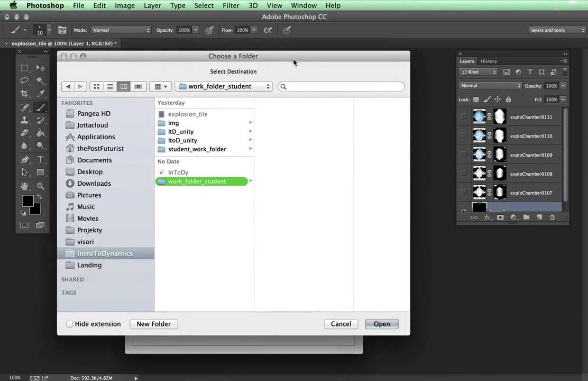Toggle visibility of exploChamber0107 layer
Viewport: 588px width, 381px height.
tap(464, 192)
